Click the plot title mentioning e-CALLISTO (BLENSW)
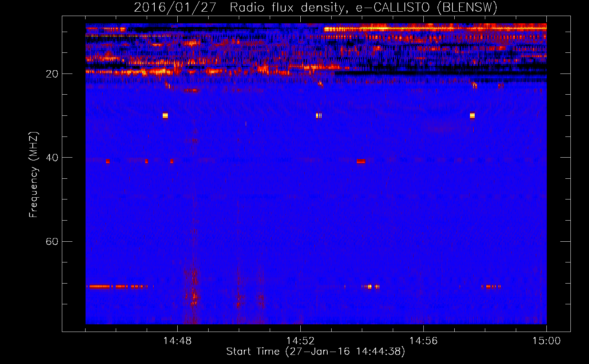589x364 pixels. [x=316, y=7]
